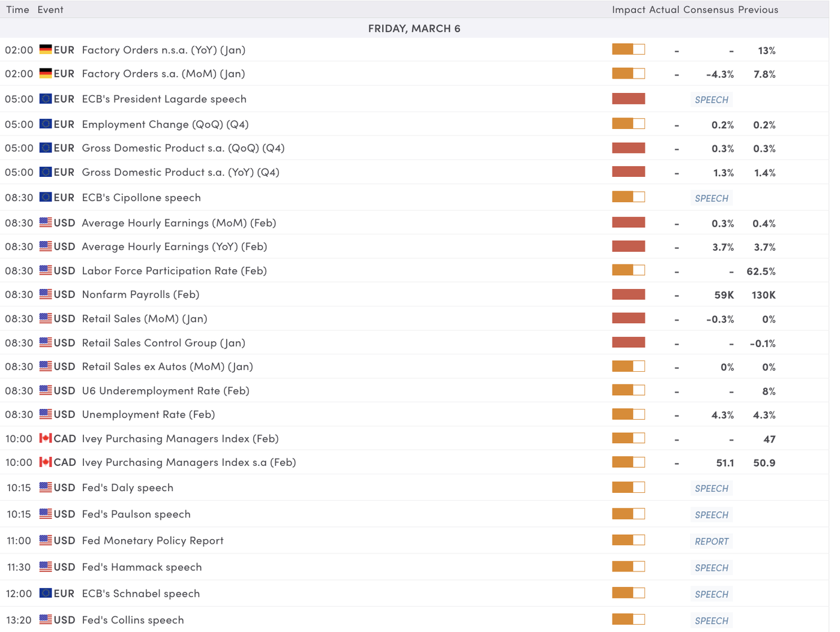Open Retail Sales Control Group (Jan) event
This screenshot has width=840, height=632.
(x=163, y=342)
